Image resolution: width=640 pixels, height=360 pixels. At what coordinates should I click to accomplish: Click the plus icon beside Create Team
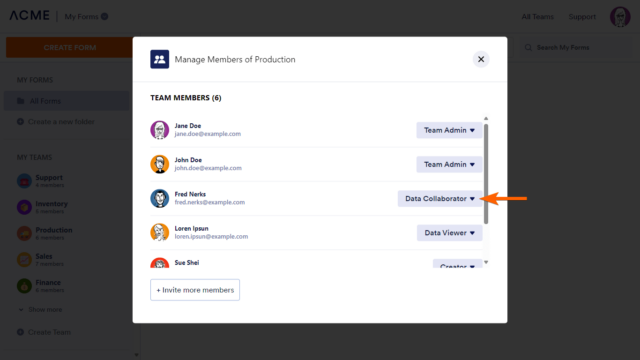pyautogui.click(x=20, y=332)
